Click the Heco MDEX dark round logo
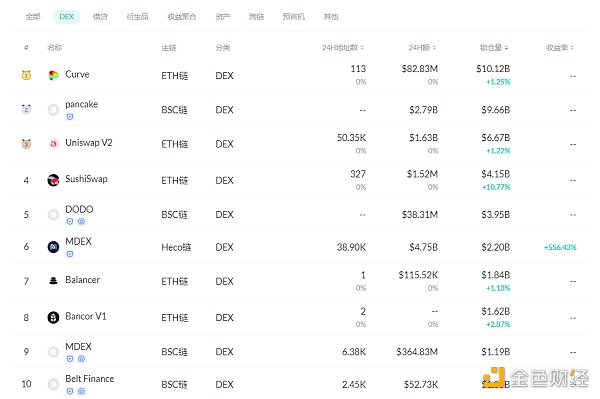This screenshot has height=399, width=600. click(53, 247)
